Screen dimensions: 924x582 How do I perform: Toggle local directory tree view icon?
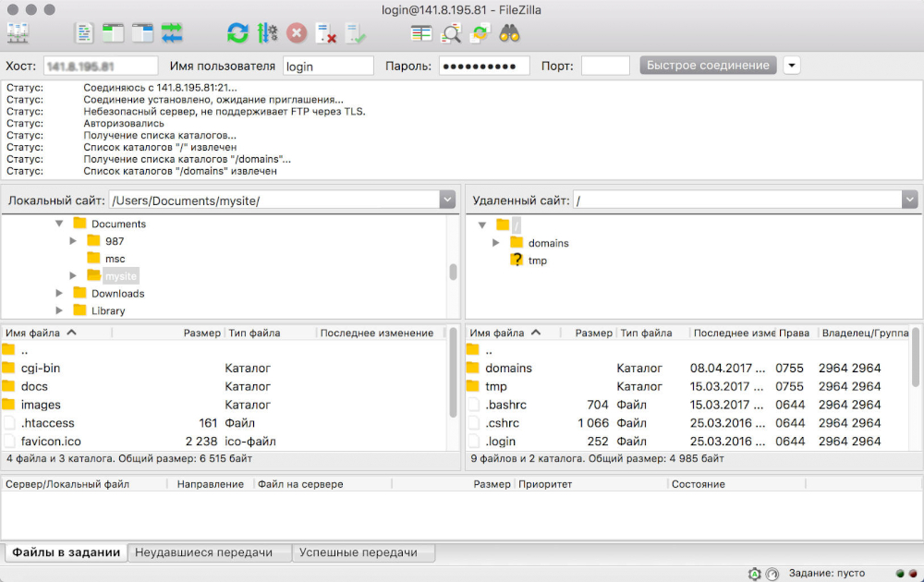pos(114,33)
